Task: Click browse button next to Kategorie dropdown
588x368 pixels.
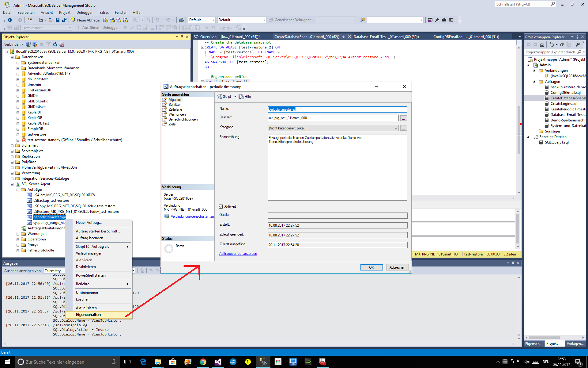Action: (404, 128)
